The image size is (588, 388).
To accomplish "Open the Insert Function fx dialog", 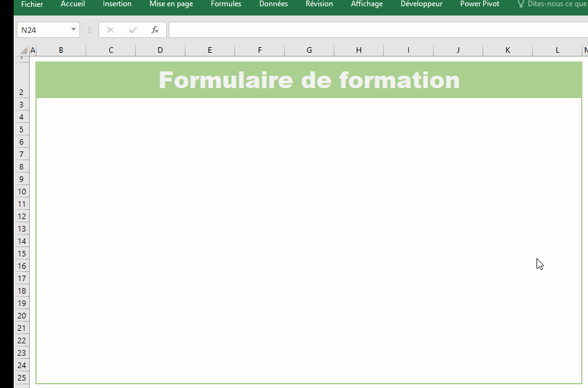I will [155, 30].
